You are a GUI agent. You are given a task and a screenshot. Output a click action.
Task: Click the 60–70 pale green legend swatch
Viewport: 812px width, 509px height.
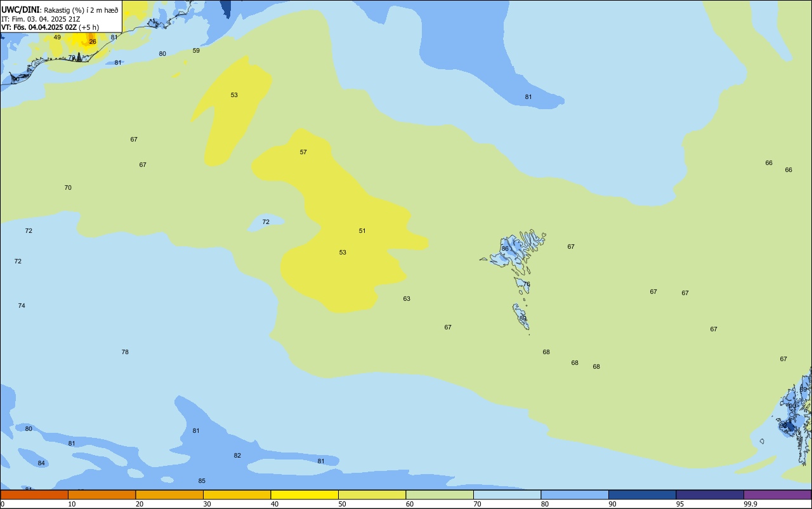pos(440,494)
